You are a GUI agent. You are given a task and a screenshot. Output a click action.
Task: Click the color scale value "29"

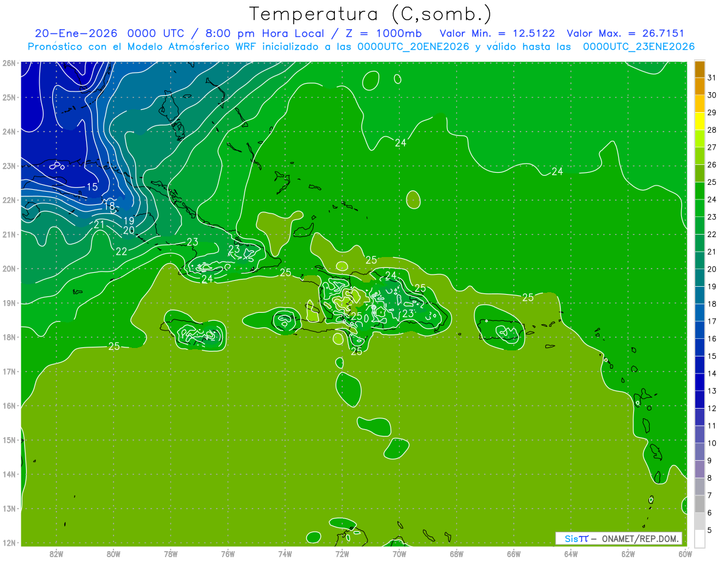coord(712,112)
